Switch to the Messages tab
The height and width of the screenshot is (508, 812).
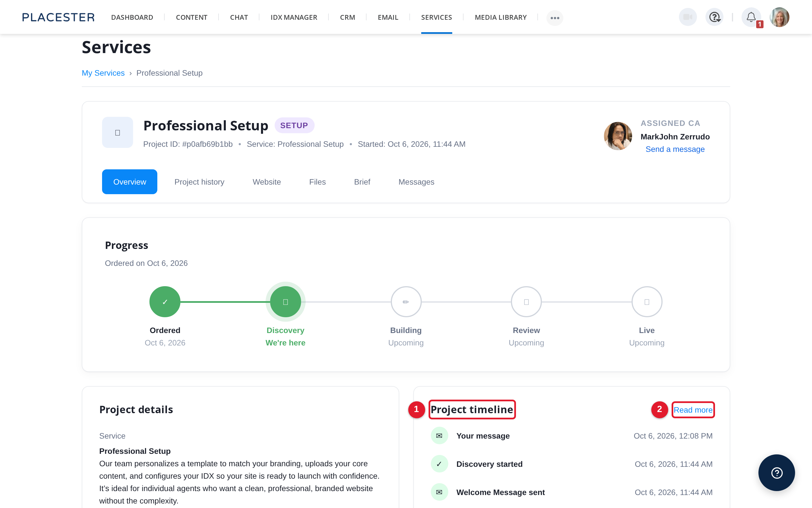pyautogui.click(x=416, y=182)
